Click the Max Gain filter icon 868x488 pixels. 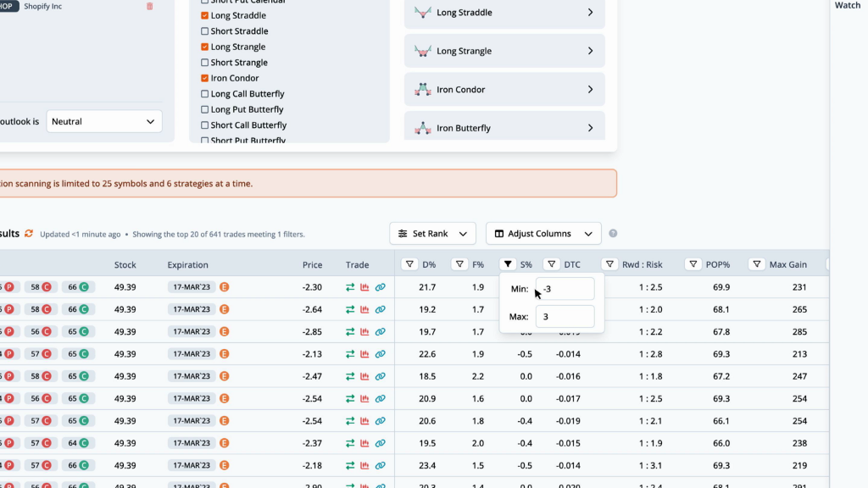[x=757, y=264]
